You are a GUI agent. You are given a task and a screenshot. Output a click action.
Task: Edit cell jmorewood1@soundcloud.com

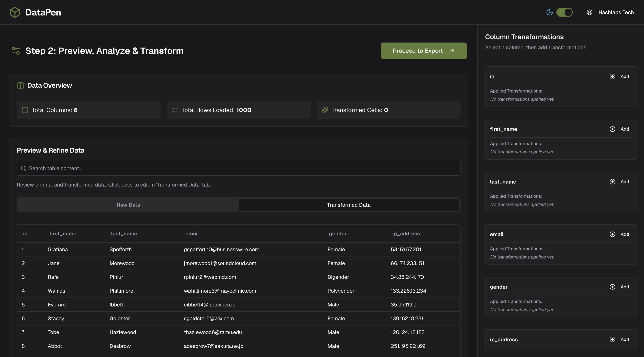tap(220, 263)
